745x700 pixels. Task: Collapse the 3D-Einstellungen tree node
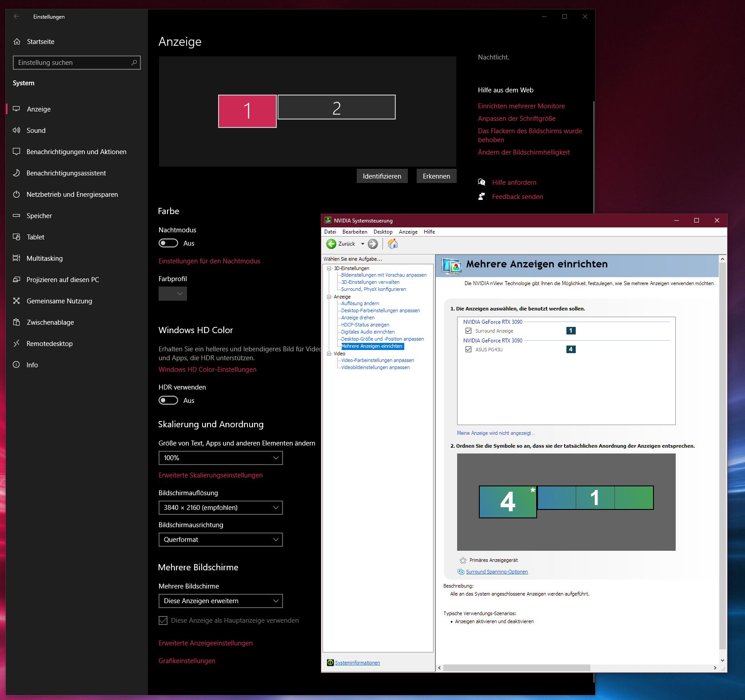329,268
